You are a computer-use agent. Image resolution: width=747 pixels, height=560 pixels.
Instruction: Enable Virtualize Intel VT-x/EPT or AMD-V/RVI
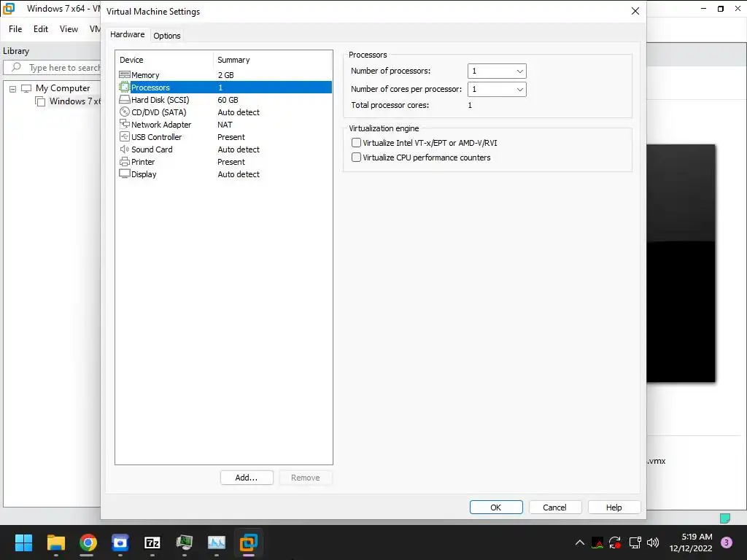pos(356,142)
